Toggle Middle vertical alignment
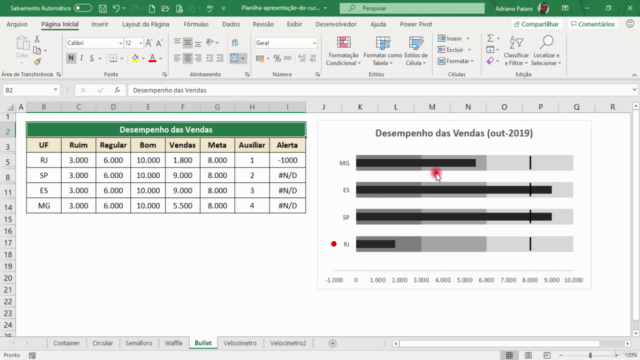Image resolution: width=640 pixels, height=360 pixels. coord(187,42)
